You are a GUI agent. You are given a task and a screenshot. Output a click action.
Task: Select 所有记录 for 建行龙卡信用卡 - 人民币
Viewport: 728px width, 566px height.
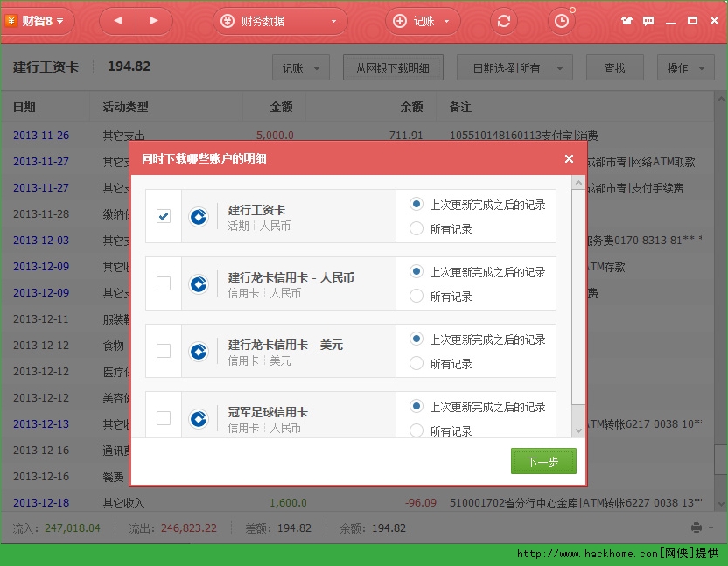[416, 296]
